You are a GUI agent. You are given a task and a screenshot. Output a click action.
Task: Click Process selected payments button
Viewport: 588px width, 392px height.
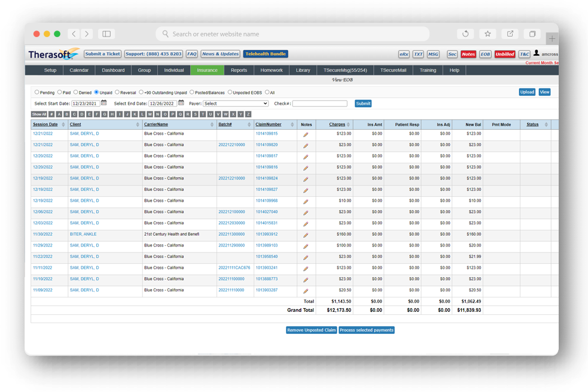pos(366,330)
